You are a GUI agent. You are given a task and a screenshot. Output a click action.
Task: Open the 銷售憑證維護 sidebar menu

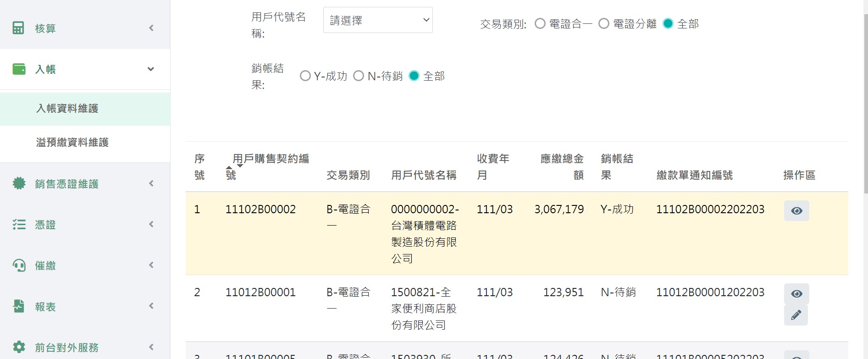(85, 183)
